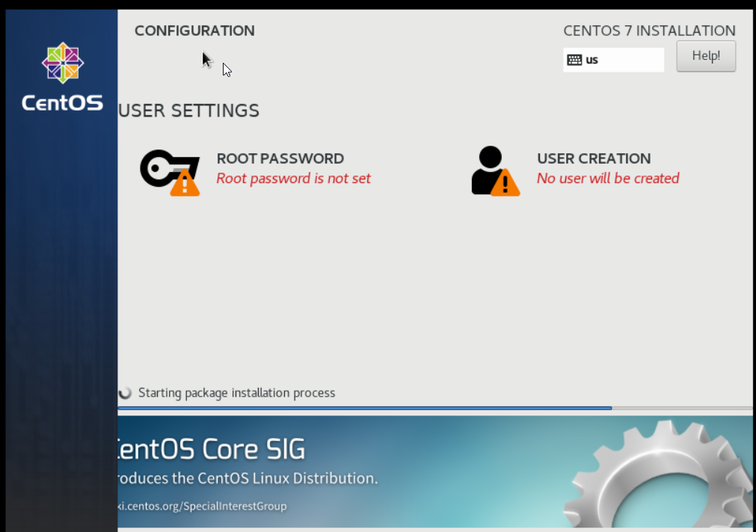Click the warning triangle on the user icon

(x=505, y=182)
